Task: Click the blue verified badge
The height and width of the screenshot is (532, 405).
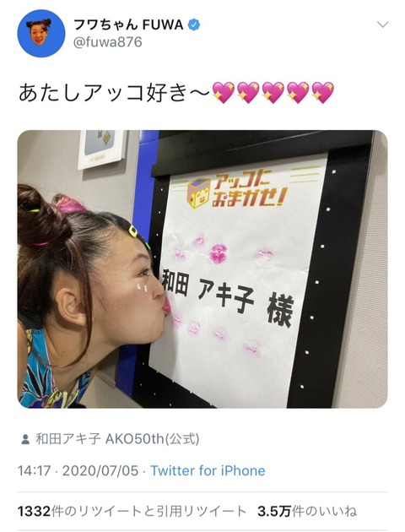Action: pos(194,24)
